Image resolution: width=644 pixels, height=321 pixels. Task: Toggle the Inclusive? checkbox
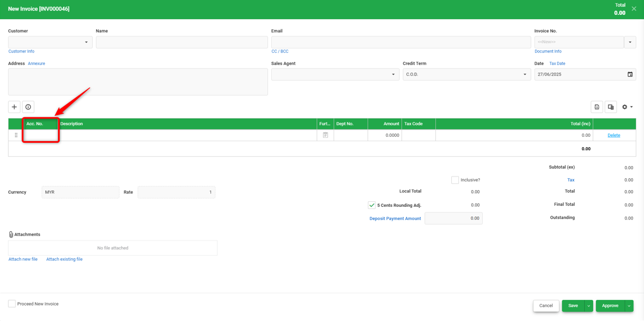pos(455,180)
